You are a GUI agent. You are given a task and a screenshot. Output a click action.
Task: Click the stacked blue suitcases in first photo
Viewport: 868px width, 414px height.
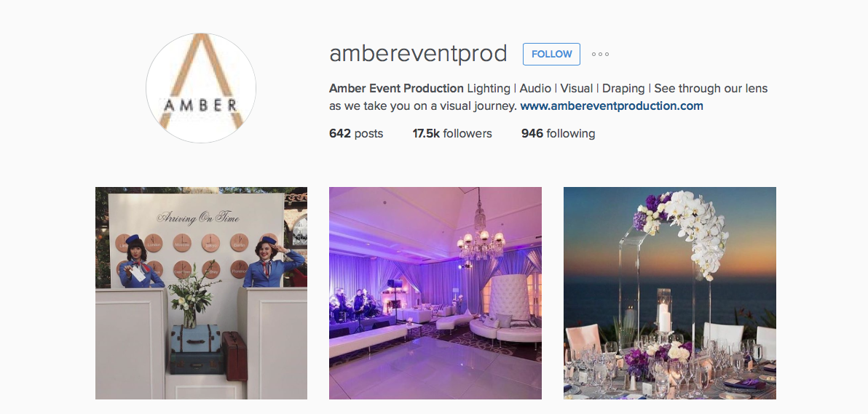coord(197,350)
